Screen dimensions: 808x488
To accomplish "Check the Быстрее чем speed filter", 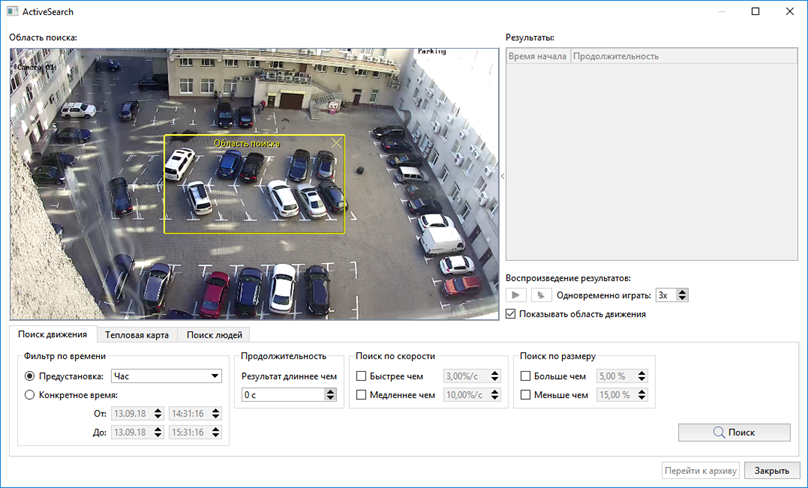I will click(362, 377).
